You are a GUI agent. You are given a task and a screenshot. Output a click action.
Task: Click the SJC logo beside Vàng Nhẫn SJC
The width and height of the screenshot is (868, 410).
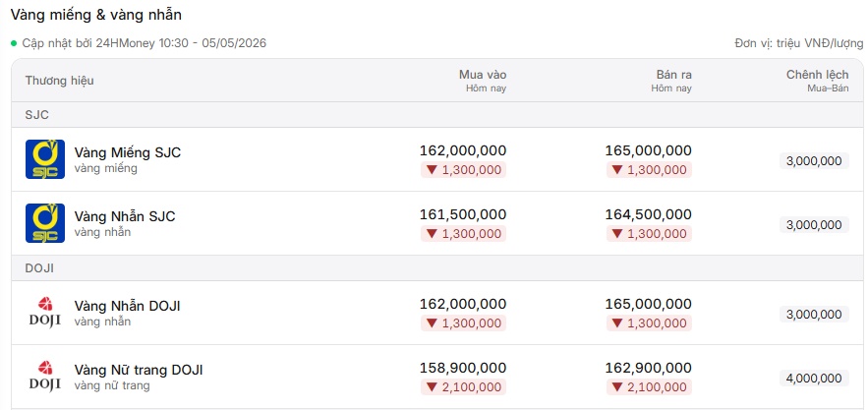pyautogui.click(x=45, y=223)
